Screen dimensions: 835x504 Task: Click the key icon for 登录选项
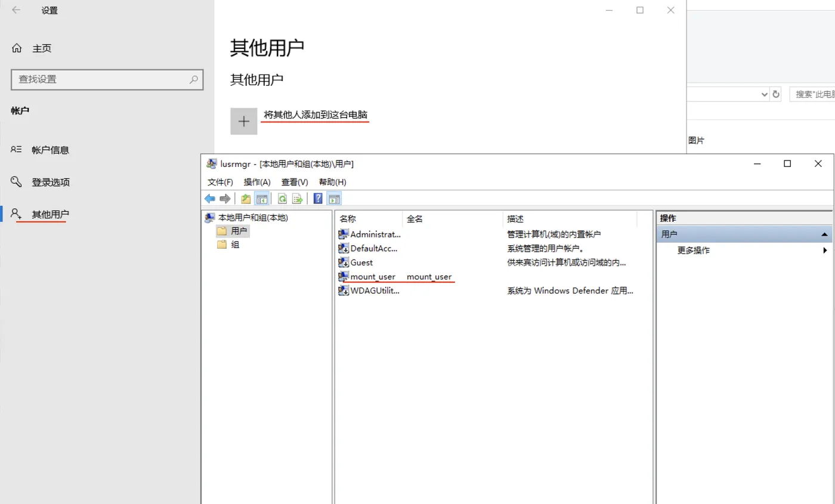17,182
